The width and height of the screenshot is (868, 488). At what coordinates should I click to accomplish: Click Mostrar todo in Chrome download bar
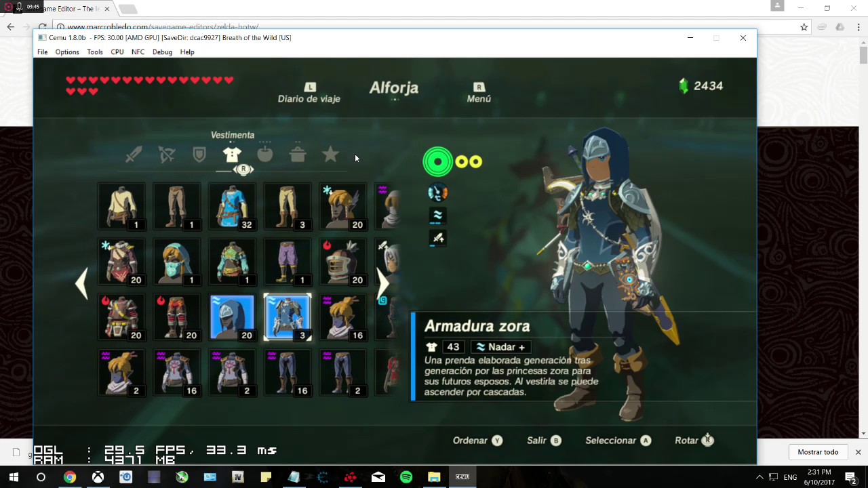[818, 452]
